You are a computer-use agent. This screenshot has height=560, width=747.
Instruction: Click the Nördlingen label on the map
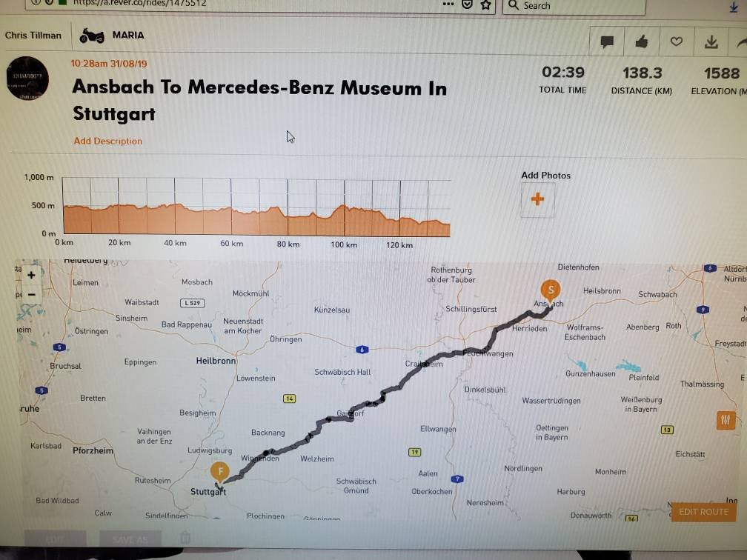pyautogui.click(x=523, y=469)
